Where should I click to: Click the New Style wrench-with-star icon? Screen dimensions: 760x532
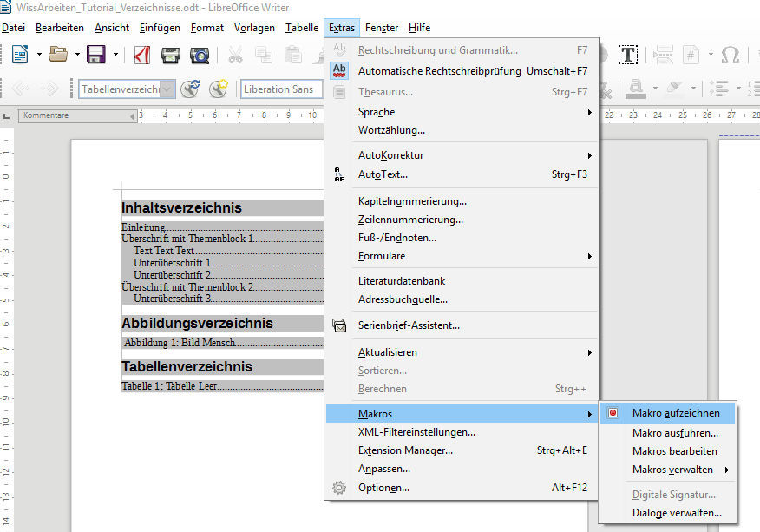click(219, 89)
